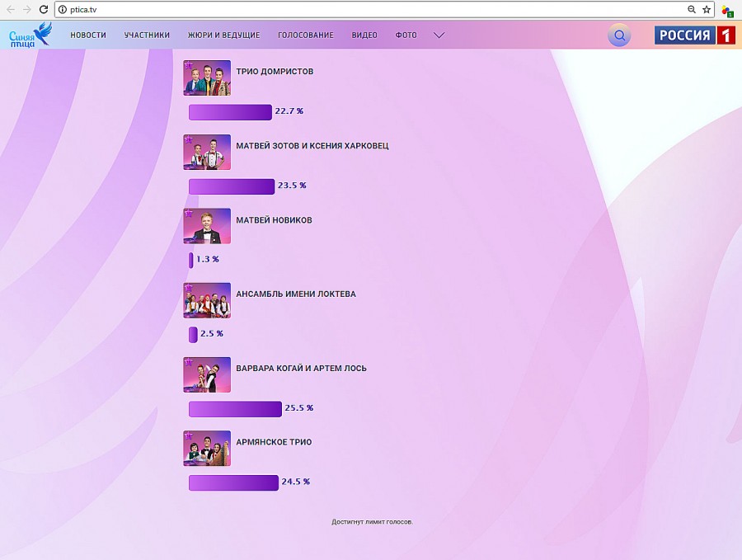
Task: Open the Участники menu item
Action: (x=147, y=35)
